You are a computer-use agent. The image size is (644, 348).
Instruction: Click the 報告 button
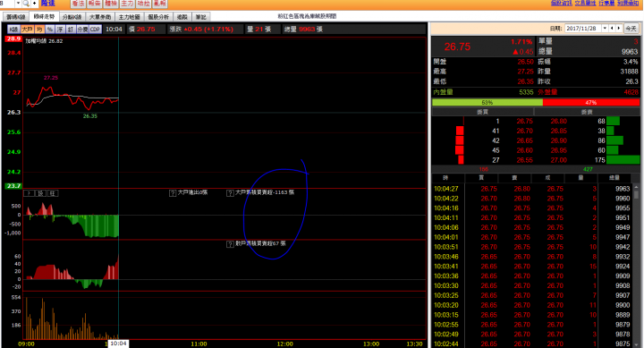click(x=95, y=4)
